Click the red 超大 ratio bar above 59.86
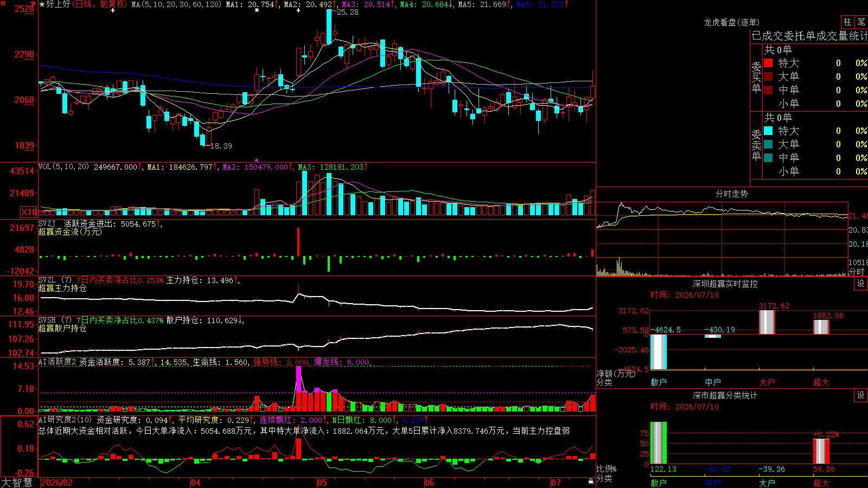This screenshot has height=488, width=868. tap(821, 451)
